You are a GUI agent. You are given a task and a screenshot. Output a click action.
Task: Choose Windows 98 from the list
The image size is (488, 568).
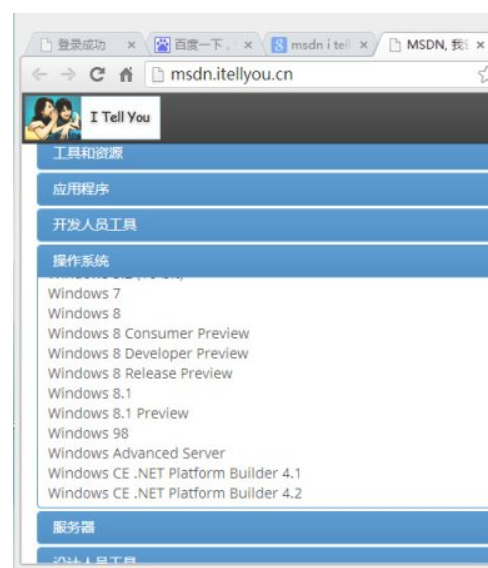(x=88, y=433)
